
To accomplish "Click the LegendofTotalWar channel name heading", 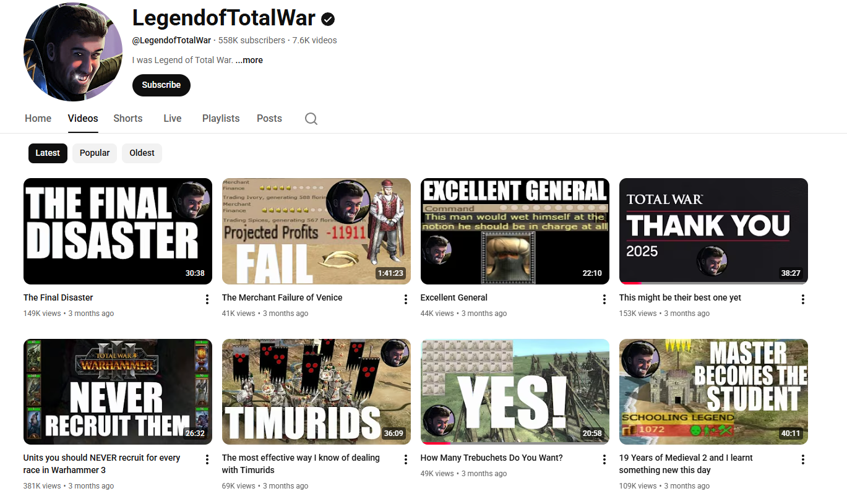I will tap(224, 19).
